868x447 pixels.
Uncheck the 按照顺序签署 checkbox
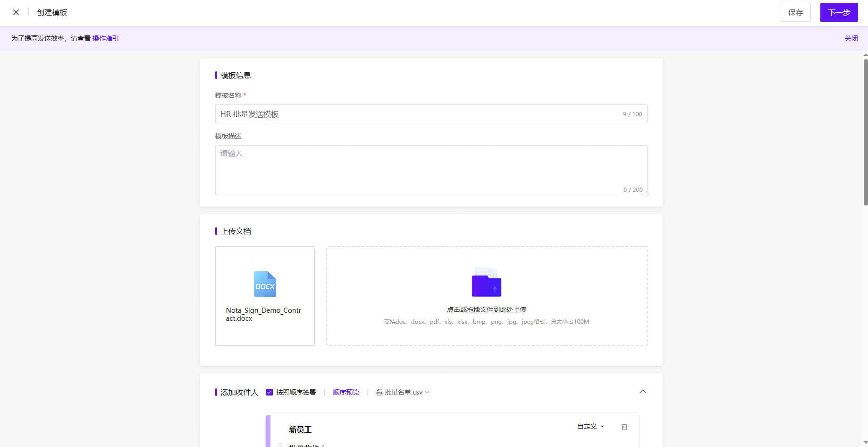click(x=270, y=392)
